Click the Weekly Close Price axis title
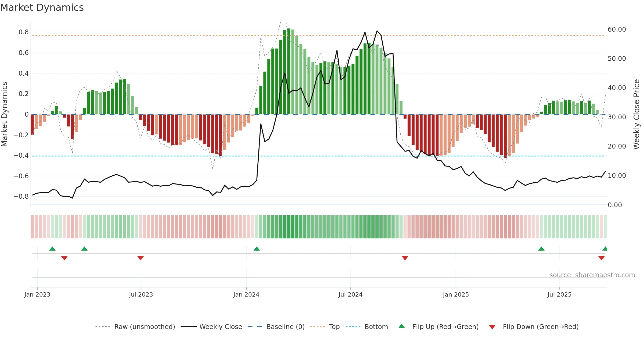 [x=636, y=114]
